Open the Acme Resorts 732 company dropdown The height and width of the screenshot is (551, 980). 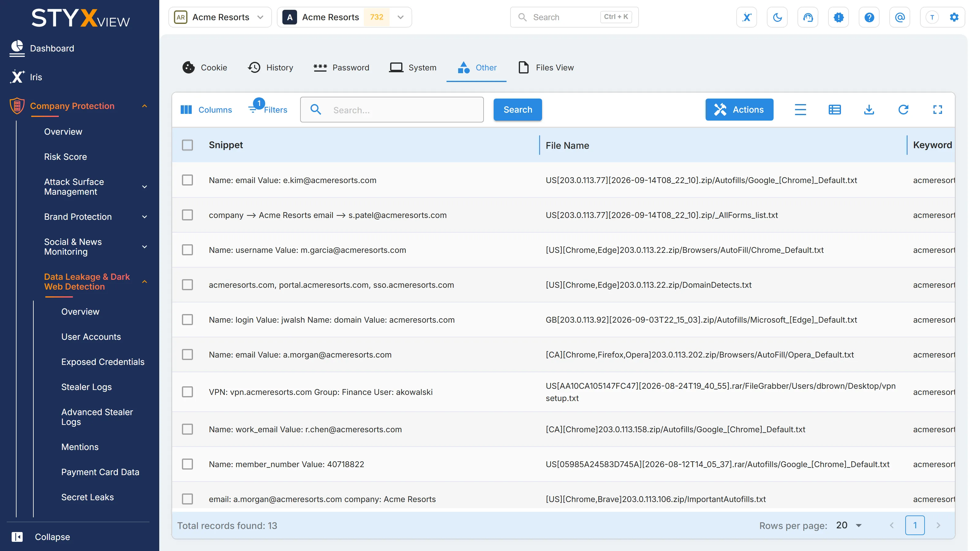[344, 17]
